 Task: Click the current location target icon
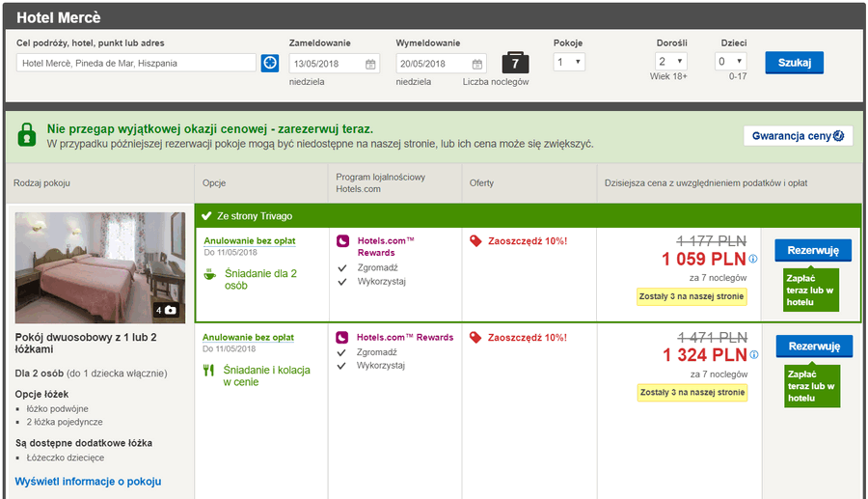pos(270,63)
